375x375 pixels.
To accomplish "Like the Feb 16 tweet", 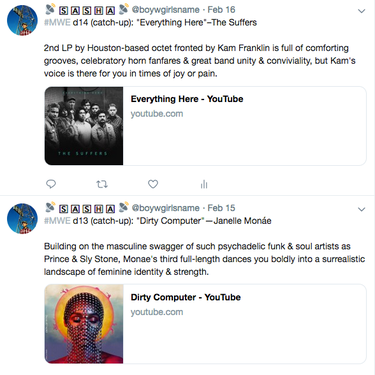I will (x=153, y=184).
